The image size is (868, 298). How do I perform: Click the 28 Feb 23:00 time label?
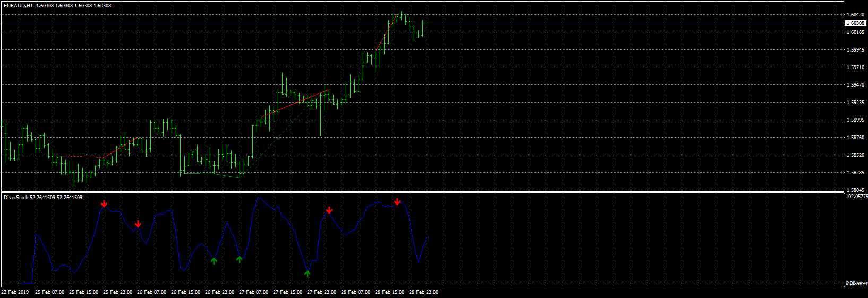pos(423,292)
